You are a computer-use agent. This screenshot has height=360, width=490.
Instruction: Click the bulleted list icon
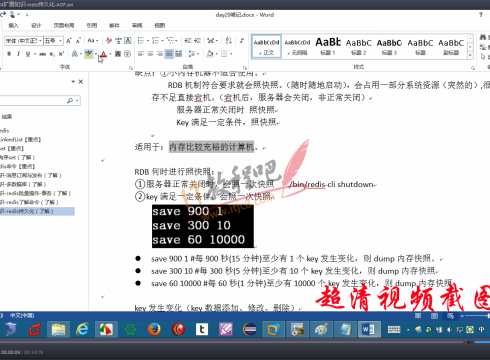pos(141,41)
